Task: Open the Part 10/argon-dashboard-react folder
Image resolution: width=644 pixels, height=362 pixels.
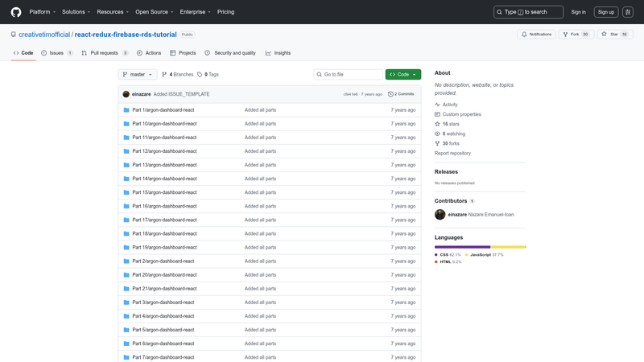Action: [164, 124]
